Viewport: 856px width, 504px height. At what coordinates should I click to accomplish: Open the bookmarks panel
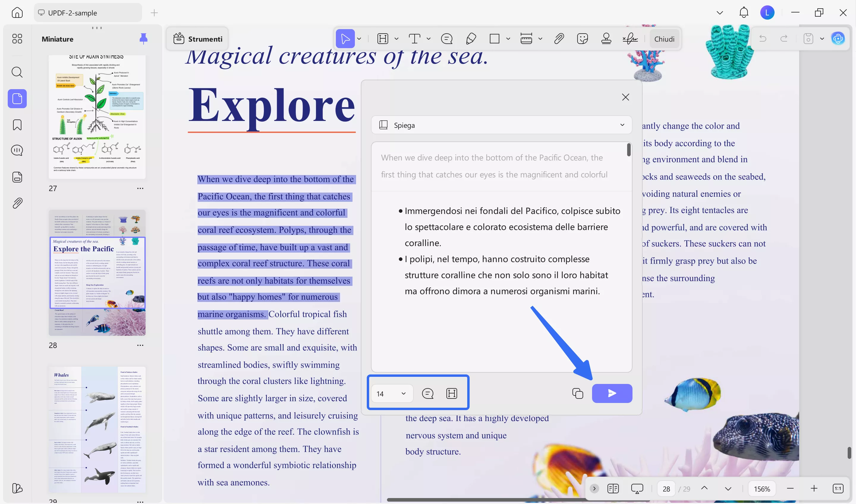(16, 125)
